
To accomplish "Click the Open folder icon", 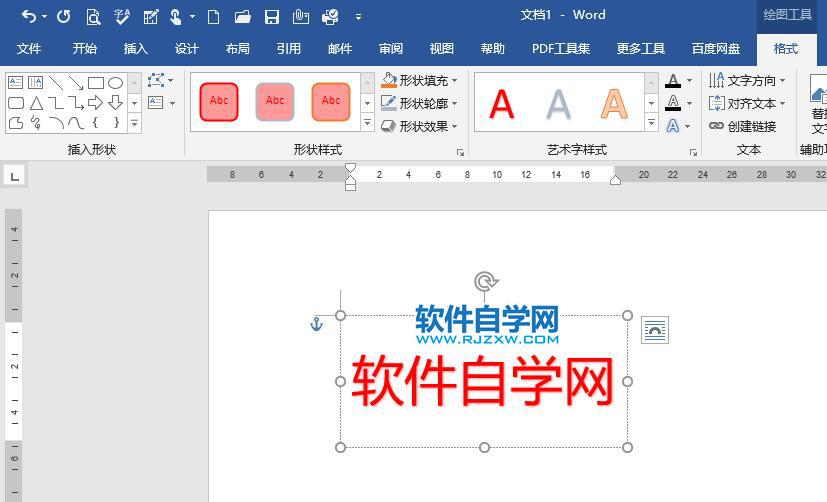I will tap(243, 17).
